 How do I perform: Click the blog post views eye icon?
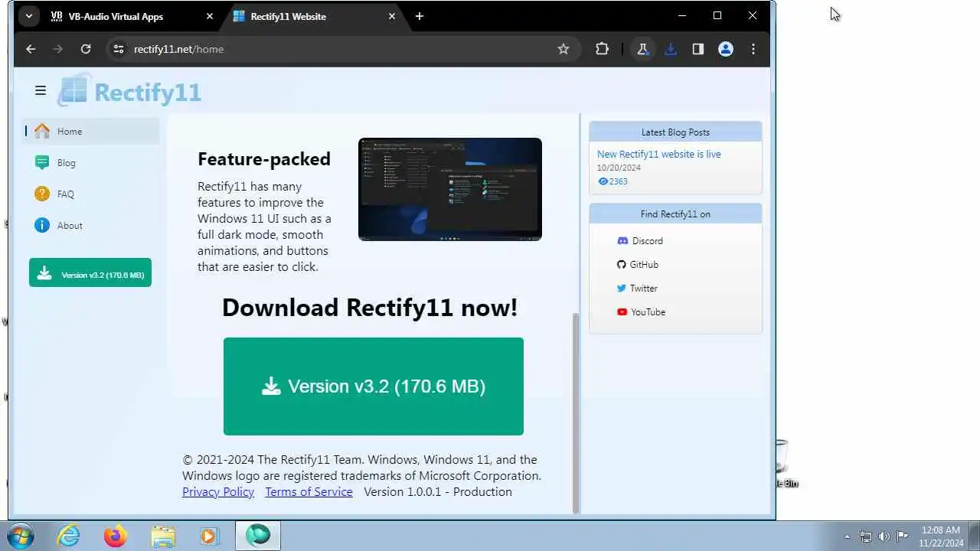click(x=603, y=181)
